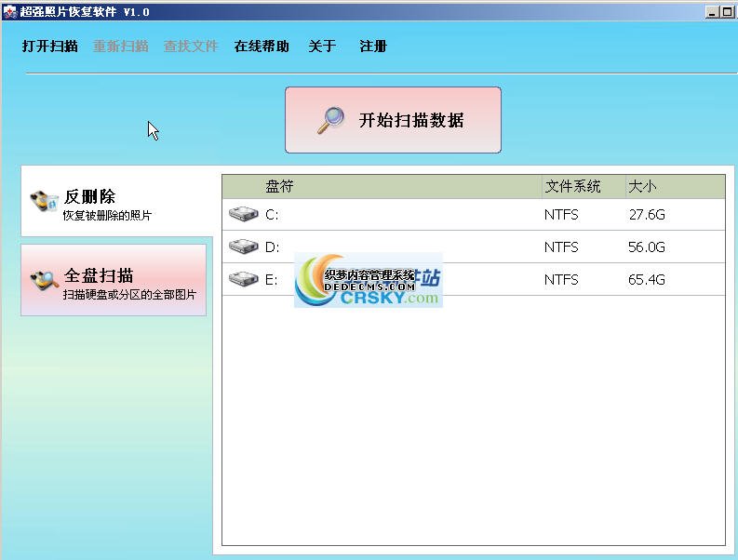Open the 在线帮助 online help menu
This screenshot has width=738, height=560.
[262, 47]
